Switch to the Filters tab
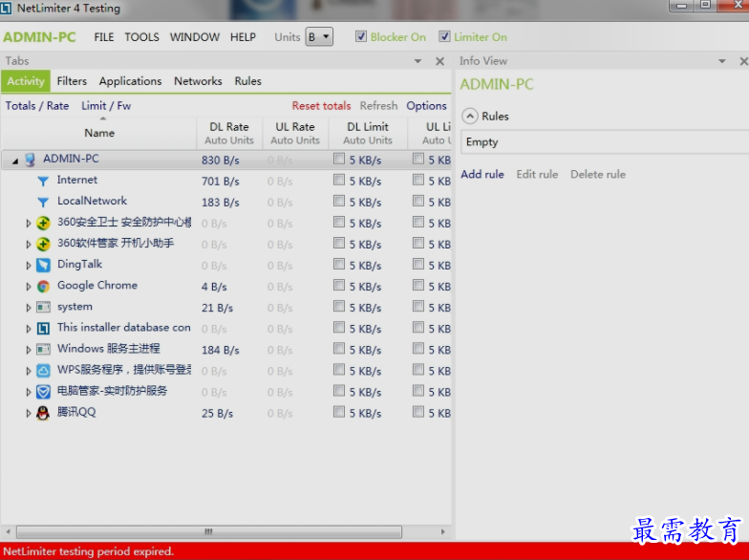749x560 pixels. point(72,81)
